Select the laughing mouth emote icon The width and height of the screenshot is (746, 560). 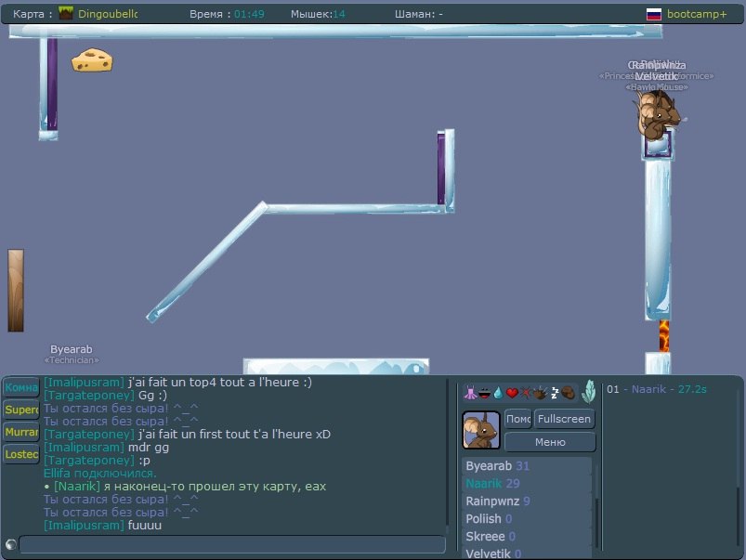coord(483,393)
